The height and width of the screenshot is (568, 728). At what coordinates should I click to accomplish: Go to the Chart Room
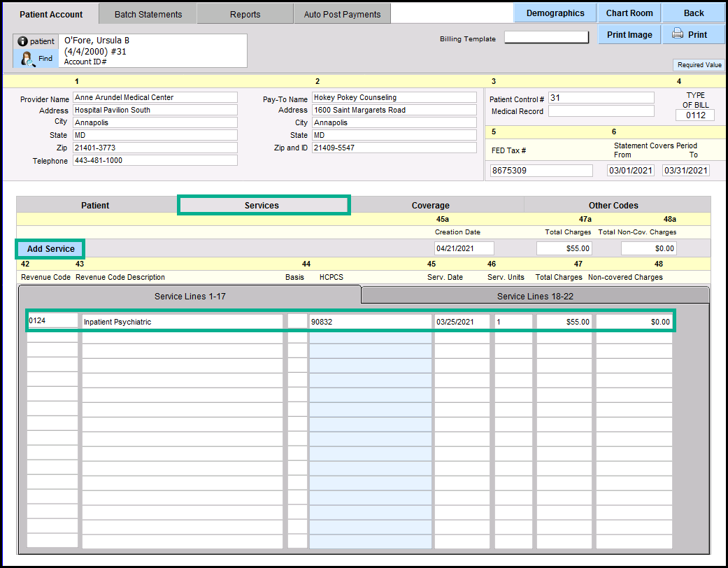(x=629, y=13)
